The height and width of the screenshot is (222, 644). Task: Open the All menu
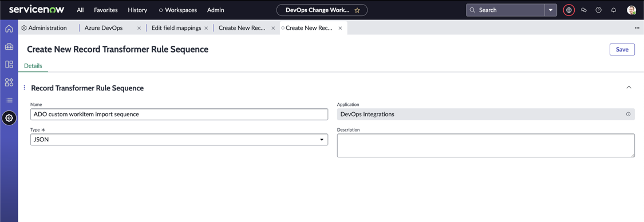click(x=80, y=10)
